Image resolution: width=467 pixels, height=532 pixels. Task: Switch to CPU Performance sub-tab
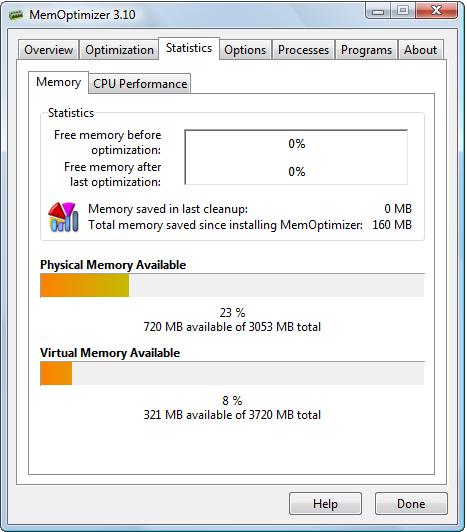tap(140, 84)
